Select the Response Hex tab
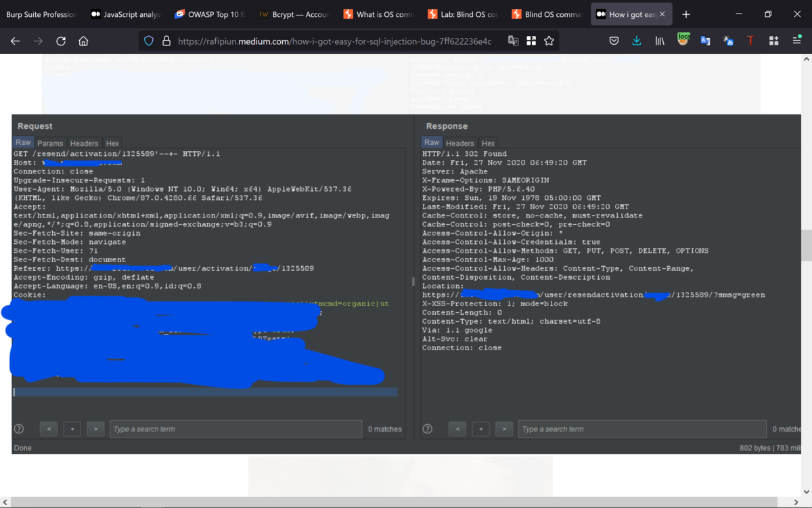This screenshot has height=508, width=812. coord(488,144)
